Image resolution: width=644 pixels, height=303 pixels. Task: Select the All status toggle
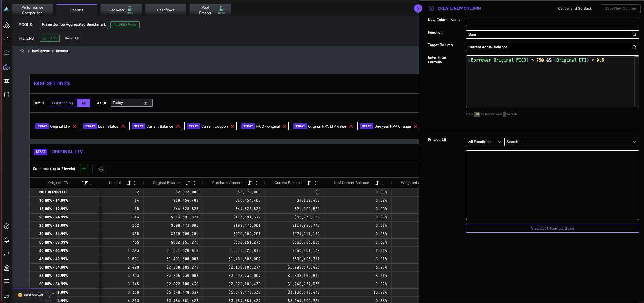[84, 103]
